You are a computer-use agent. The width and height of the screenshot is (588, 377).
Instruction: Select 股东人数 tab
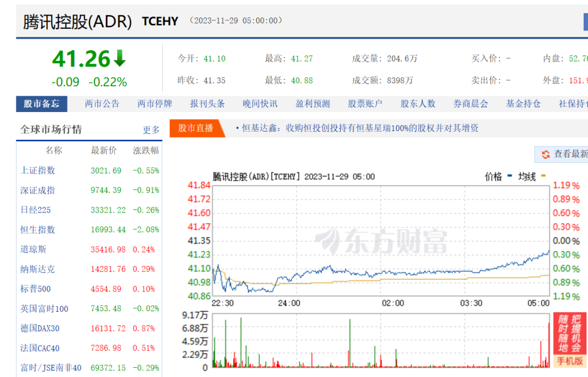[418, 104]
